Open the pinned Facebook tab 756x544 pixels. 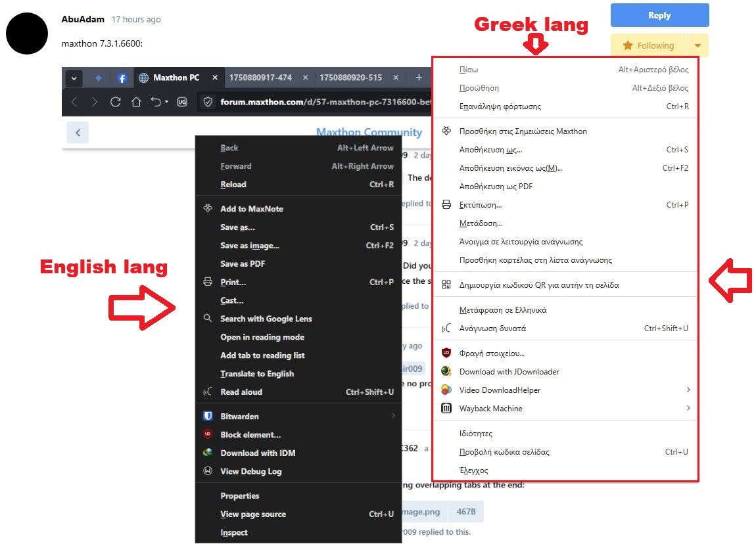[x=122, y=78]
